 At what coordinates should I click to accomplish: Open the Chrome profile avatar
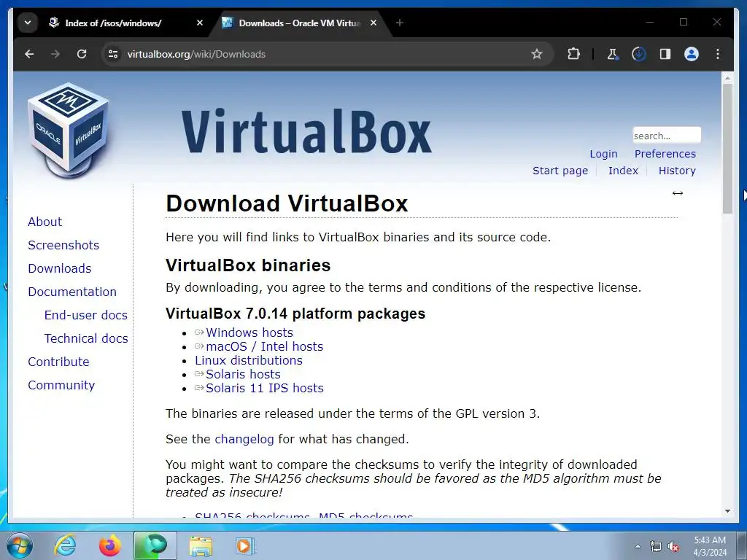tap(692, 54)
